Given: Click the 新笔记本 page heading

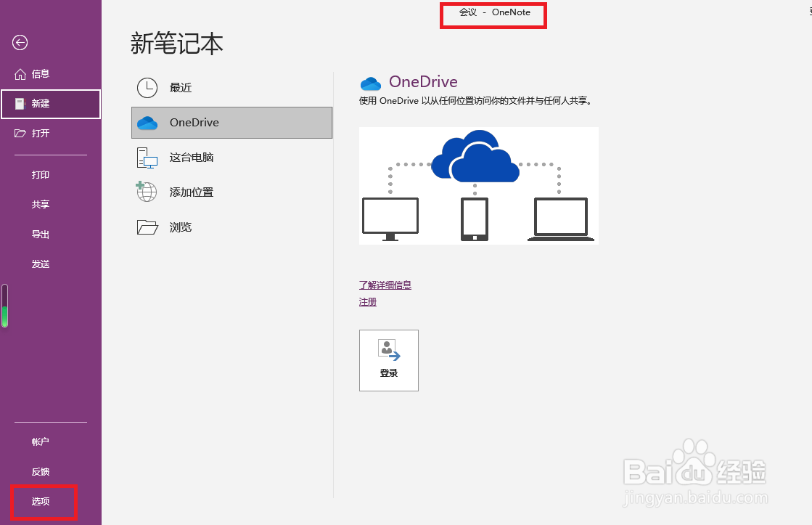Looking at the screenshot, I should pyautogui.click(x=176, y=44).
